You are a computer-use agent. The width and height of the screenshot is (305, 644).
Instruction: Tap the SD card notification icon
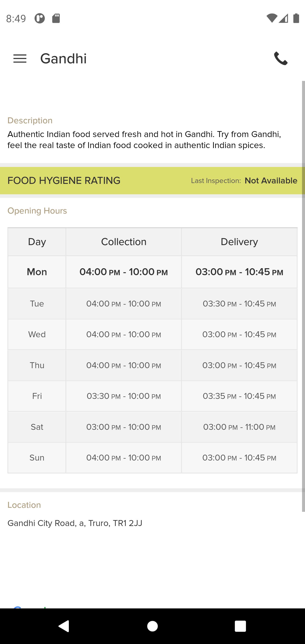click(x=56, y=18)
